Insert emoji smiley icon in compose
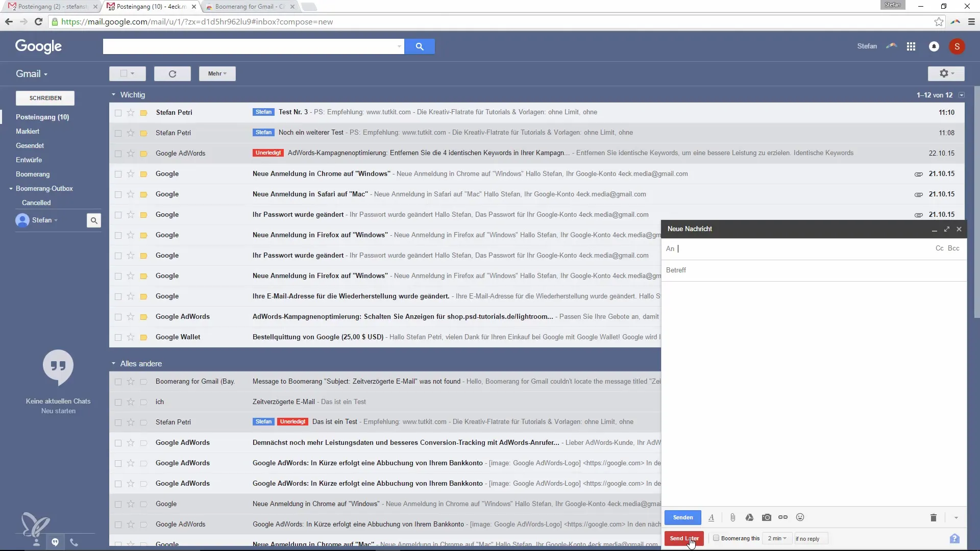980x551 pixels. click(x=800, y=517)
